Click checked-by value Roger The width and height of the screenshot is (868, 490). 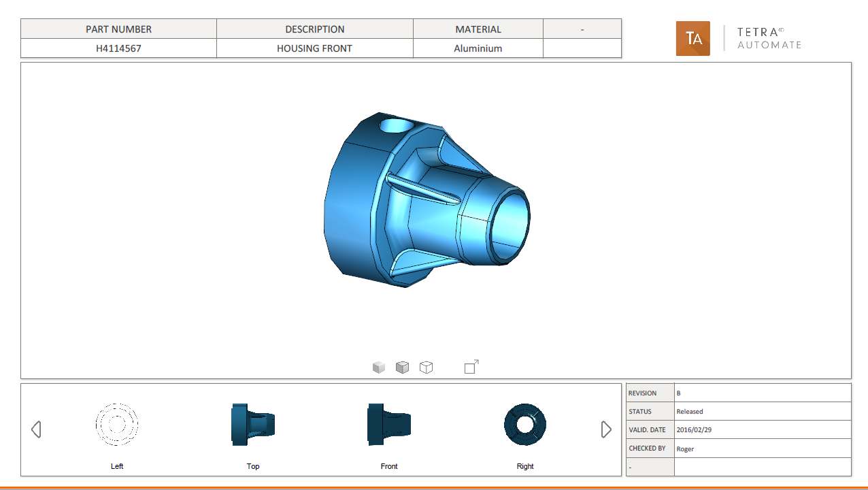coord(685,449)
